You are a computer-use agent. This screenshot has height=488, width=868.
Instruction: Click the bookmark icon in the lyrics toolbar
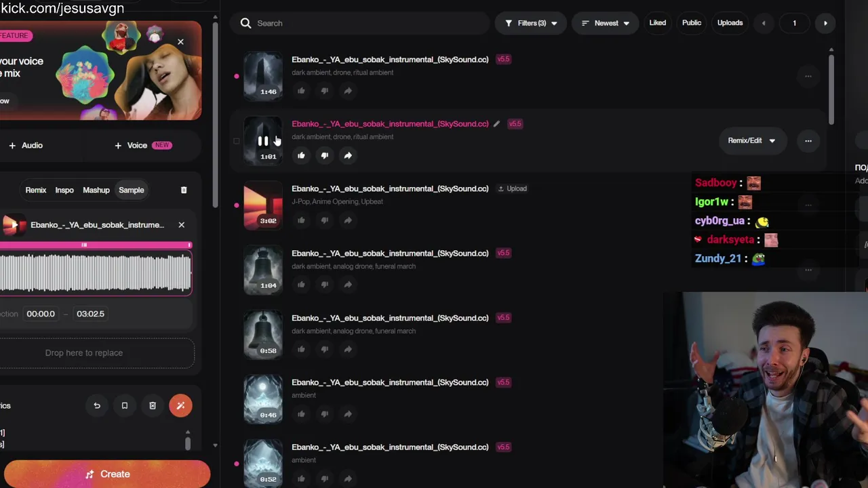pyautogui.click(x=125, y=405)
